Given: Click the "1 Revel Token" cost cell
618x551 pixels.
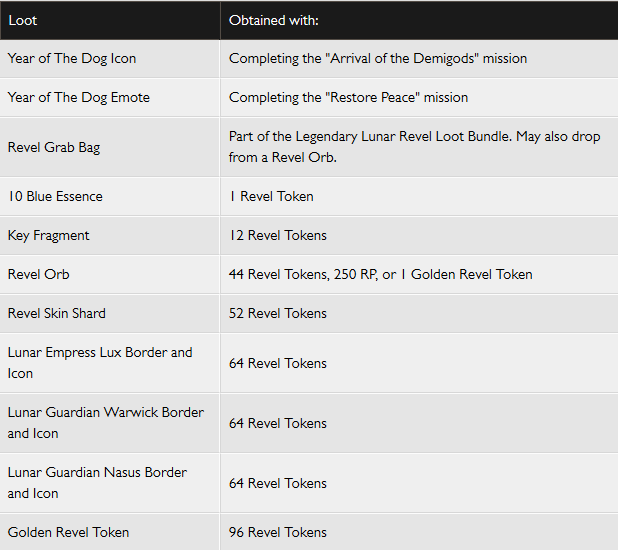Looking at the screenshot, I should point(271,196).
